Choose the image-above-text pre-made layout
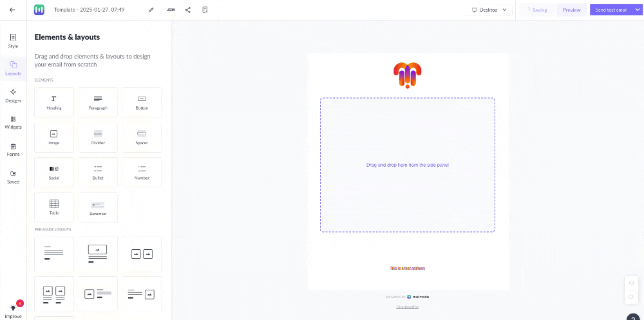 pyautogui.click(x=98, y=254)
